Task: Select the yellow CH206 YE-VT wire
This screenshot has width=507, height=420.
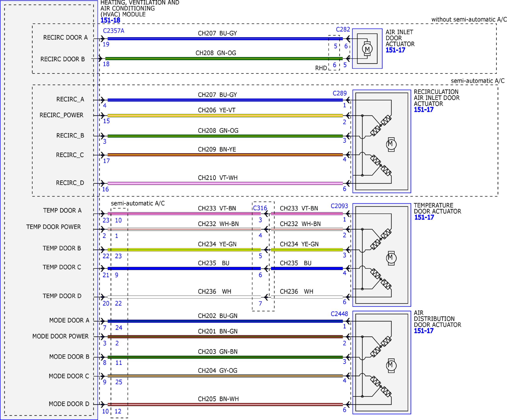Action: click(225, 115)
